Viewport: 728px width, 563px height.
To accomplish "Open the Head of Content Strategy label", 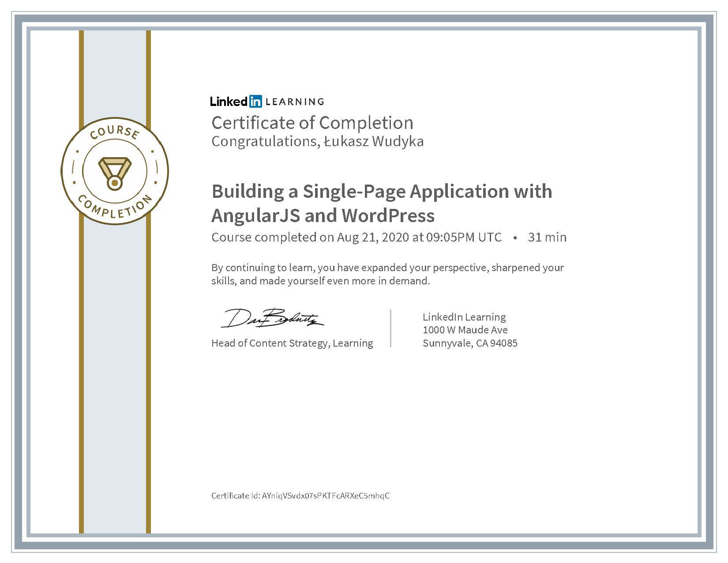I will [293, 343].
